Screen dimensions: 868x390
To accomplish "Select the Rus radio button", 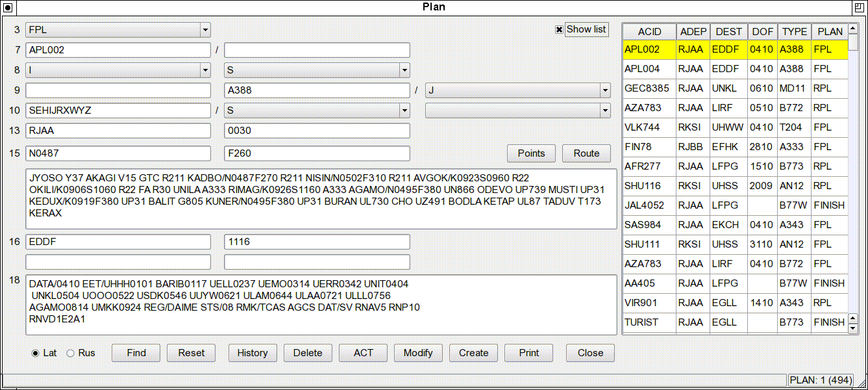I will [71, 353].
